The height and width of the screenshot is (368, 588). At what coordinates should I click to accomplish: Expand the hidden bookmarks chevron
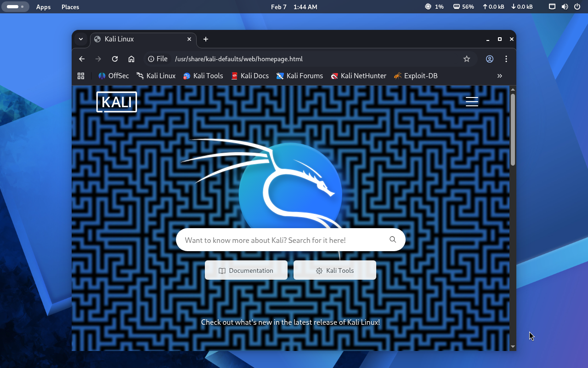(x=500, y=76)
